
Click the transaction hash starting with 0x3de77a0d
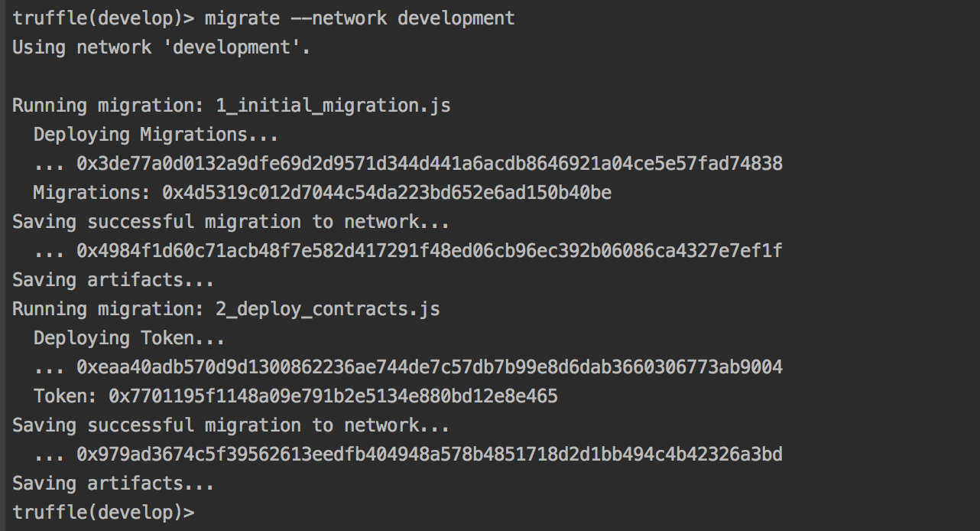429,164
